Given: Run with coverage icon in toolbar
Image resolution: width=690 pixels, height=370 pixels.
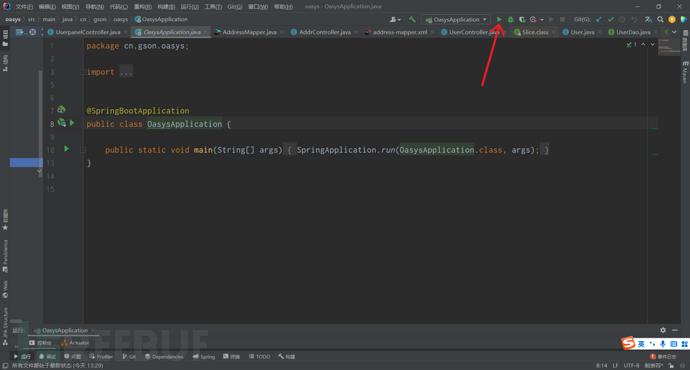Looking at the screenshot, I should [x=522, y=19].
